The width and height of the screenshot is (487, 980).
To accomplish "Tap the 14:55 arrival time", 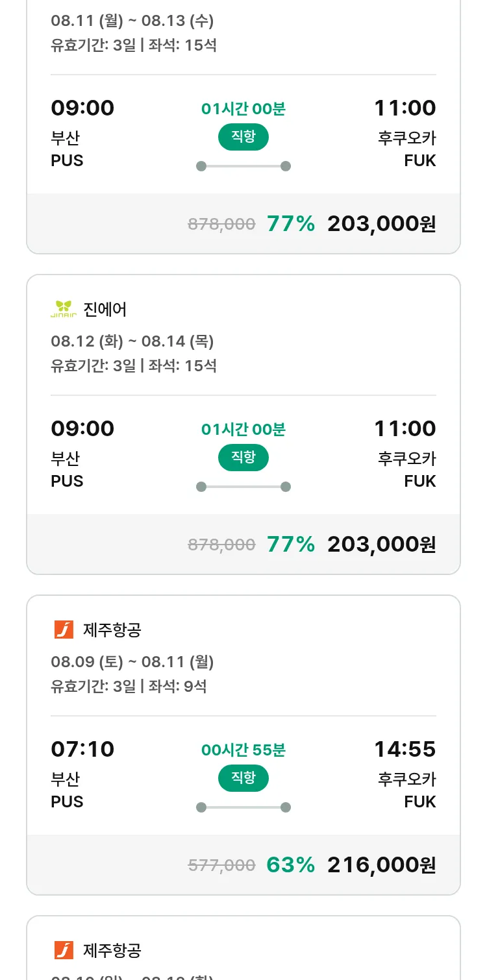I will tap(405, 749).
